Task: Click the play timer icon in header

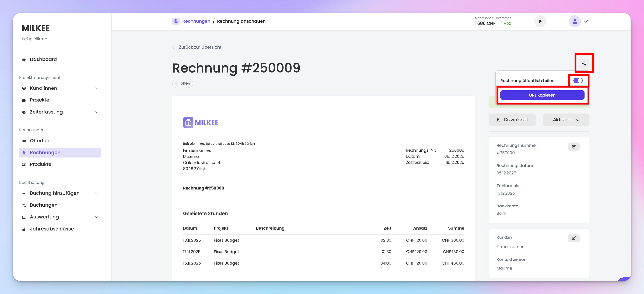Action: point(540,21)
